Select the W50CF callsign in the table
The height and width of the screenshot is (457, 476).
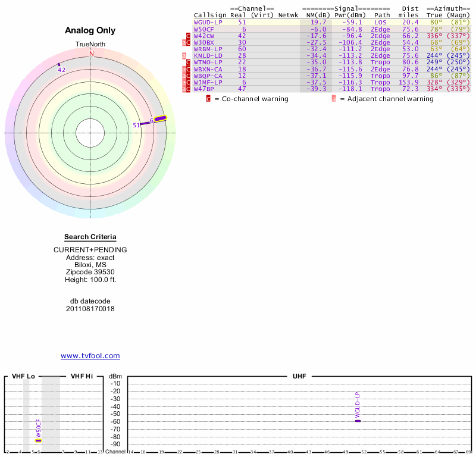tap(204, 29)
